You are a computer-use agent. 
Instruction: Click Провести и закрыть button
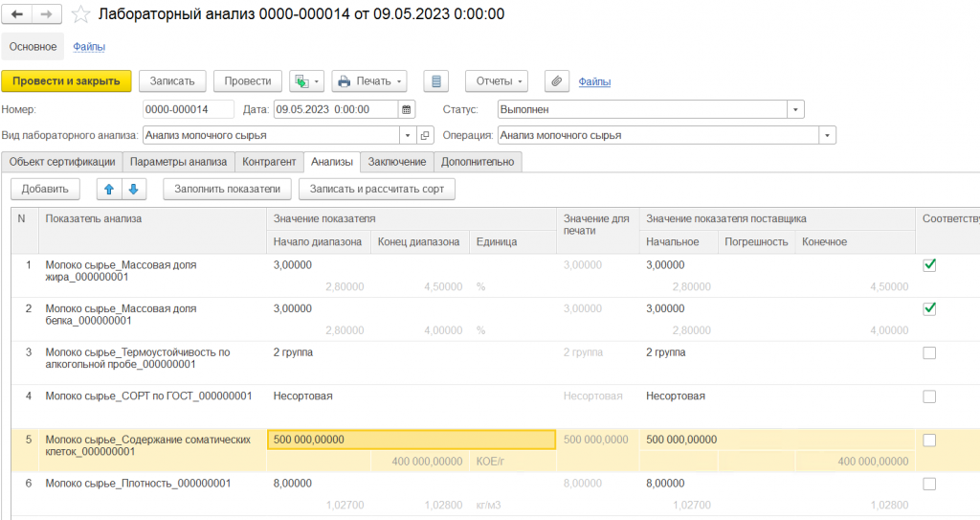click(x=66, y=81)
